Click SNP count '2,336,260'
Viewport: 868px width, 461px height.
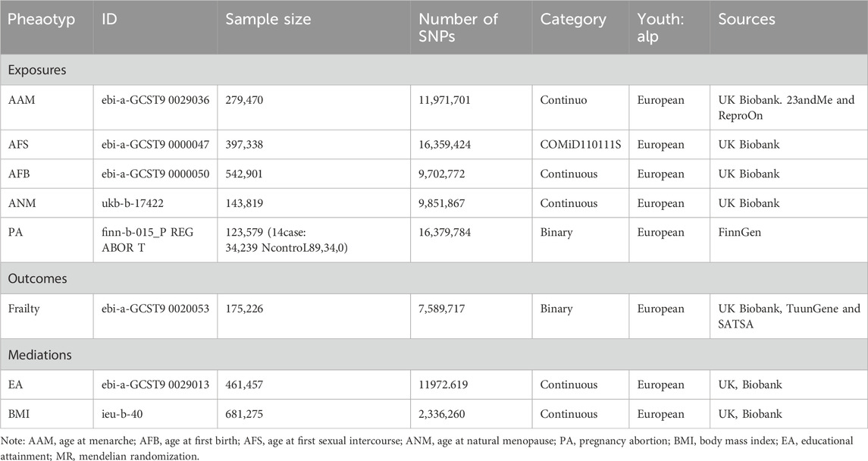click(442, 414)
